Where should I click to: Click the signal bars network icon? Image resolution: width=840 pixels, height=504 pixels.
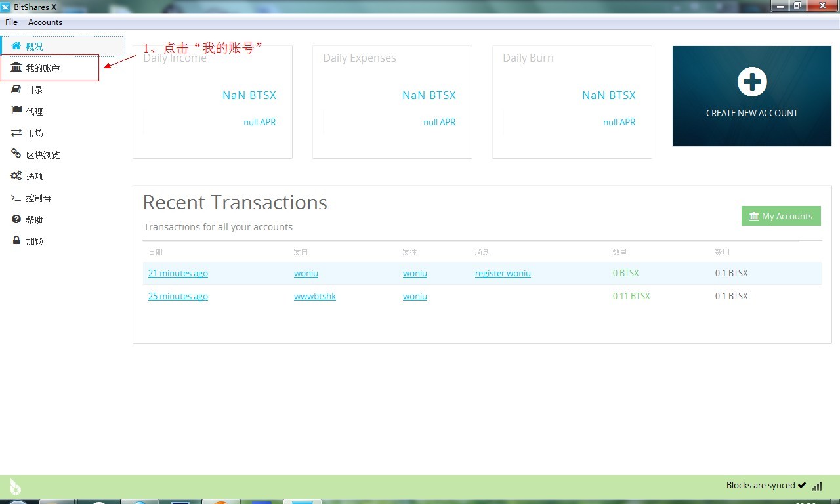tap(816, 486)
